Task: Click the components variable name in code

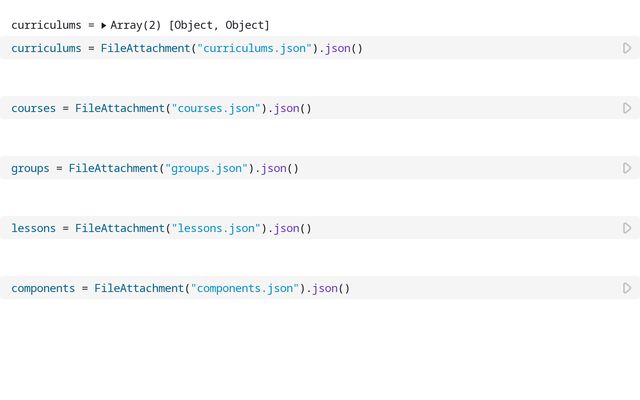Action: tap(43, 288)
